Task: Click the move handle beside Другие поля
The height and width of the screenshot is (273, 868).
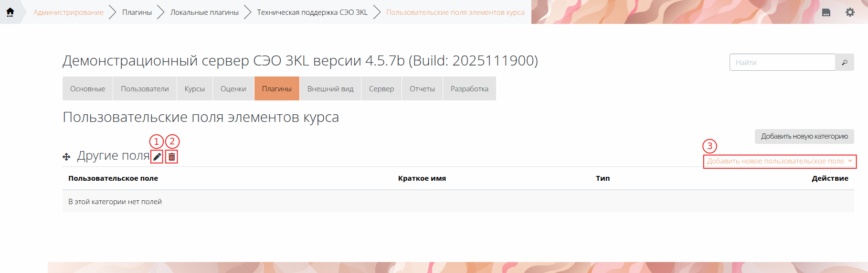Action: pyautogui.click(x=66, y=157)
